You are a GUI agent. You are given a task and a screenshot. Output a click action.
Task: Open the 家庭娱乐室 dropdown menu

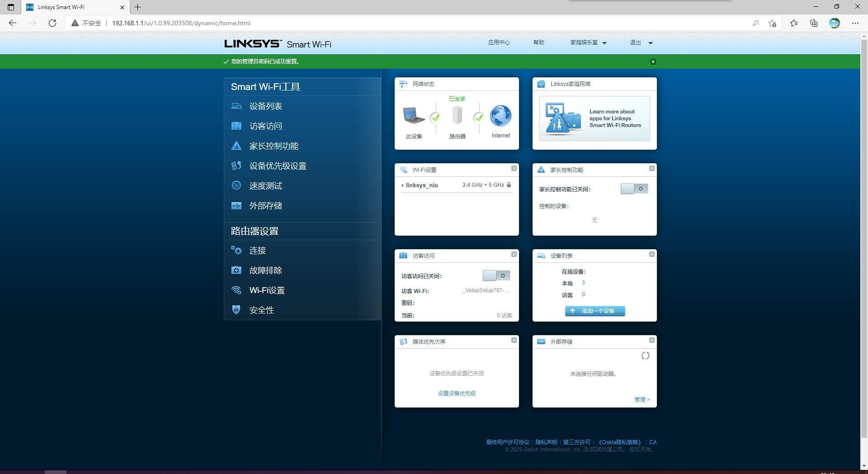pos(588,43)
